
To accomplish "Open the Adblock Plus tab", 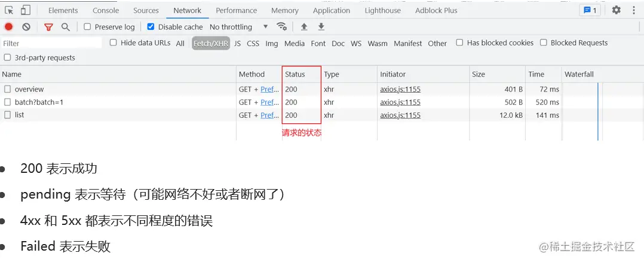I will point(436,10).
